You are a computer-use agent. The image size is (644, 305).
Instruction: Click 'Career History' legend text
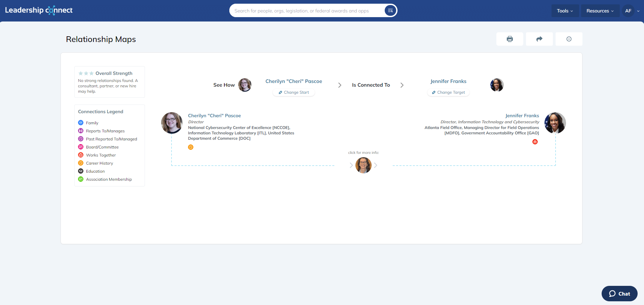(100, 163)
